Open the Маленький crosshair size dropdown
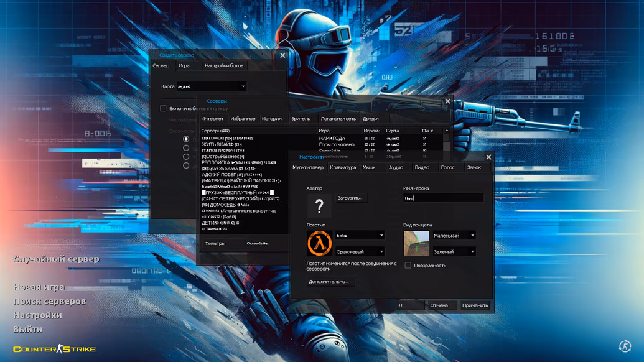Image resolution: width=644 pixels, height=362 pixels. [x=454, y=236]
